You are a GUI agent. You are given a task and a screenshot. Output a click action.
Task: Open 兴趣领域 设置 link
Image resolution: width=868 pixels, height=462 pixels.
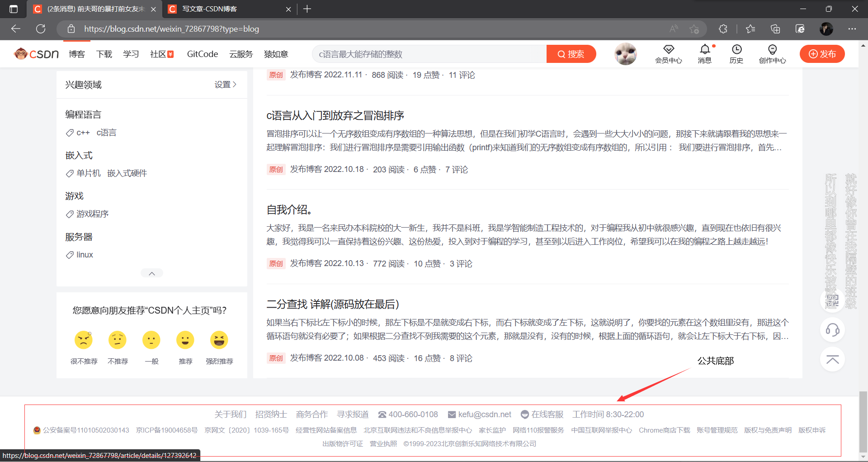pos(225,85)
